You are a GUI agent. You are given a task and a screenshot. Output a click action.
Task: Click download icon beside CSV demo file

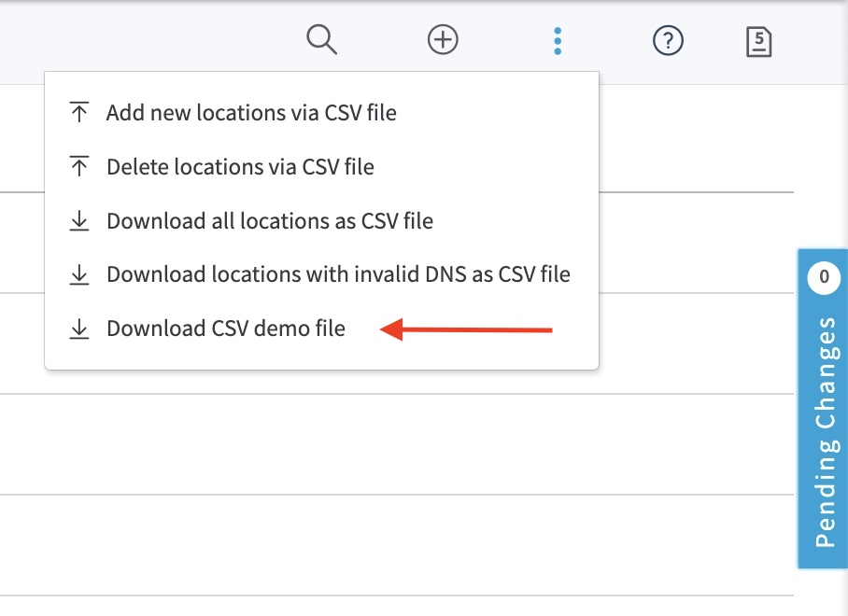click(x=80, y=329)
